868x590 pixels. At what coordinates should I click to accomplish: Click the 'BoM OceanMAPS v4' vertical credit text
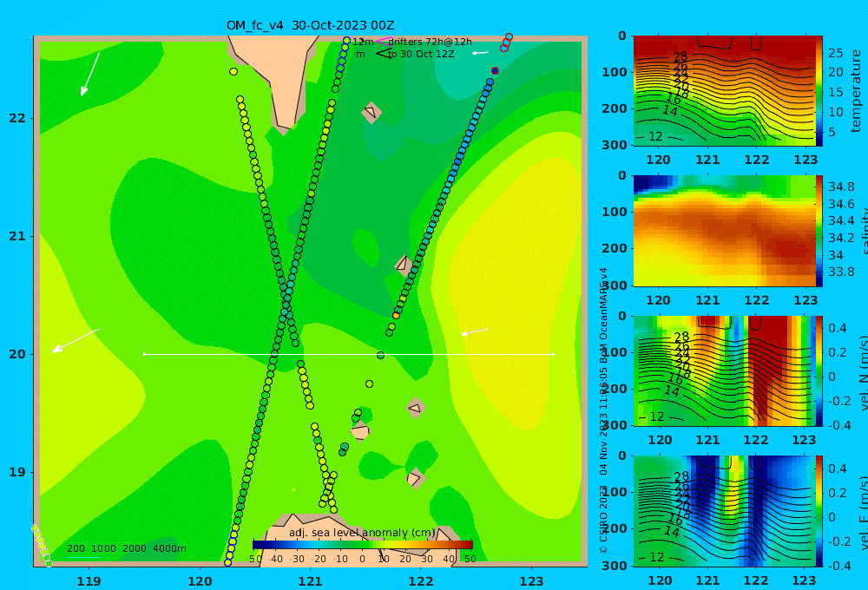pos(603,316)
